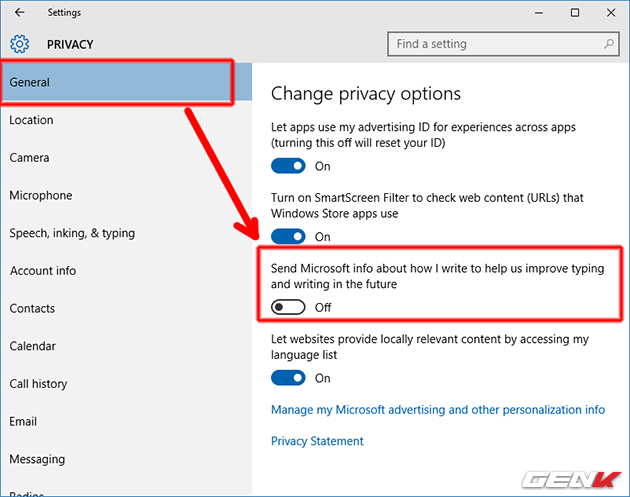This screenshot has width=630, height=497.
Task: Open Account info privacy settings
Action: coord(43,271)
